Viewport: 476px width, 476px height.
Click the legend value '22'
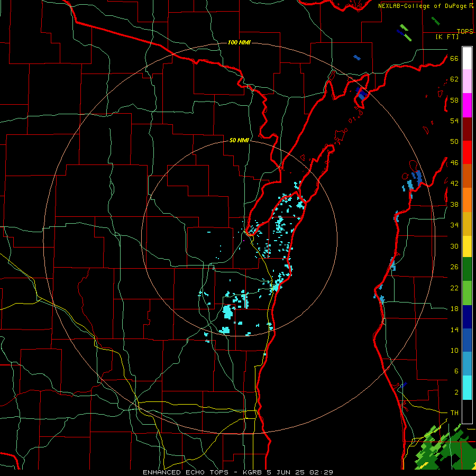point(454,288)
